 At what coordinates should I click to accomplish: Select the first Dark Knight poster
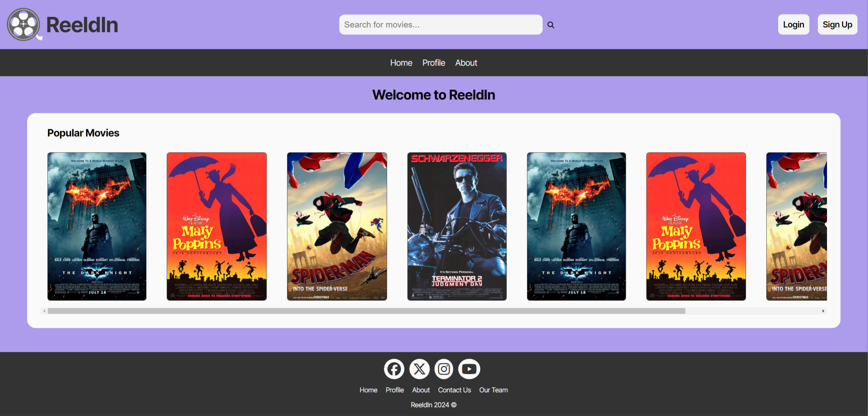[97, 226]
